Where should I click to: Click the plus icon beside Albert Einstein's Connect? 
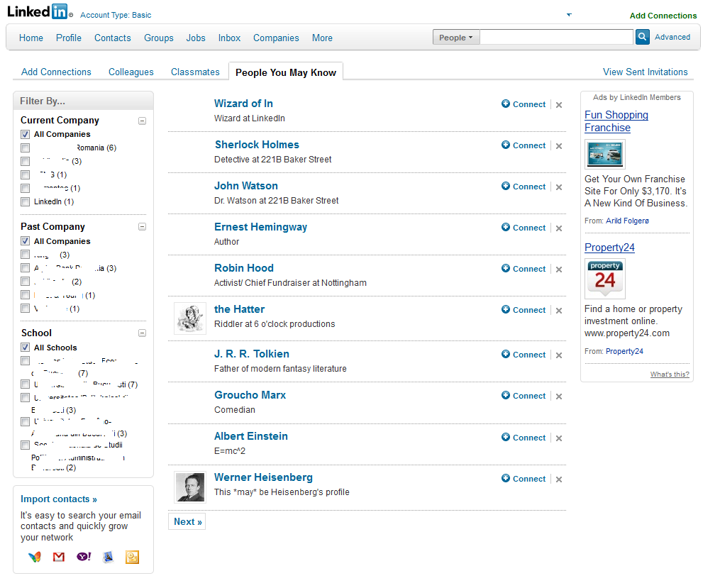coord(506,438)
